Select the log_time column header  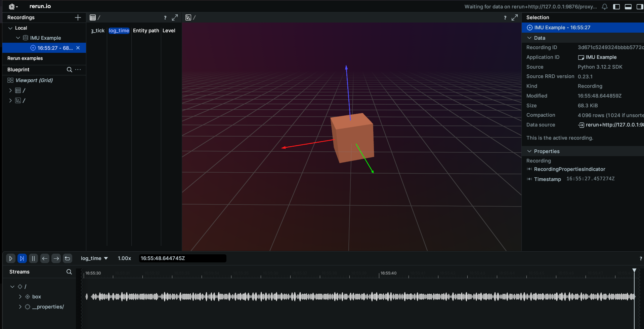point(119,31)
